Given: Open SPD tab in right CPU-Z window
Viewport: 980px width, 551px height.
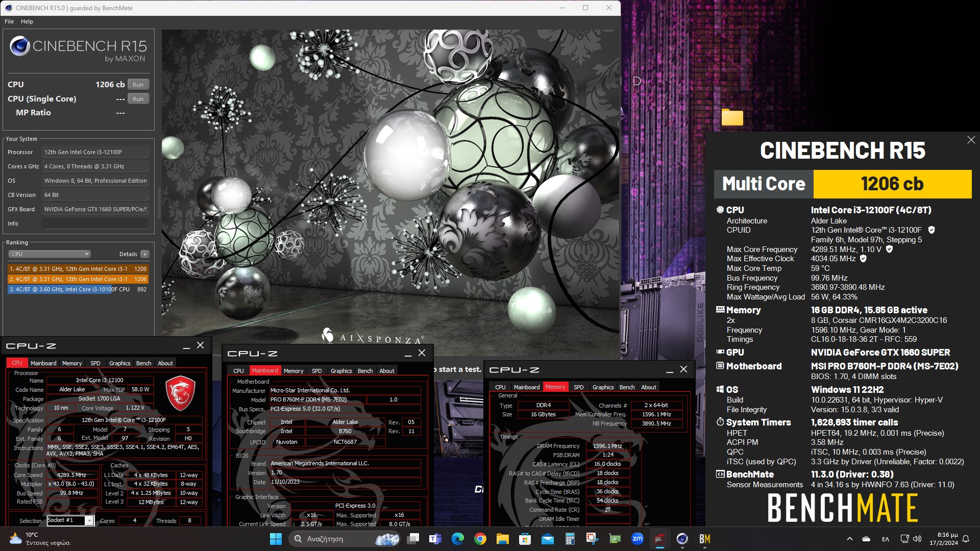Looking at the screenshot, I should point(579,387).
